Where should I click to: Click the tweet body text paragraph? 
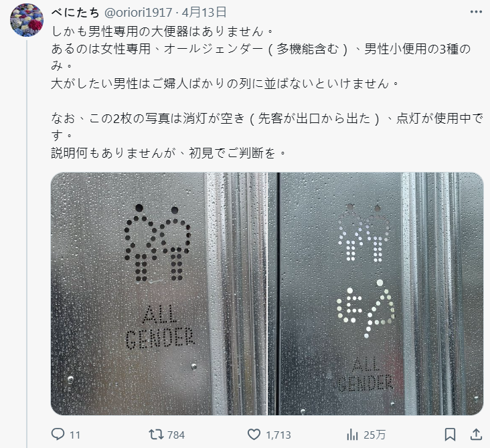tap(267, 92)
